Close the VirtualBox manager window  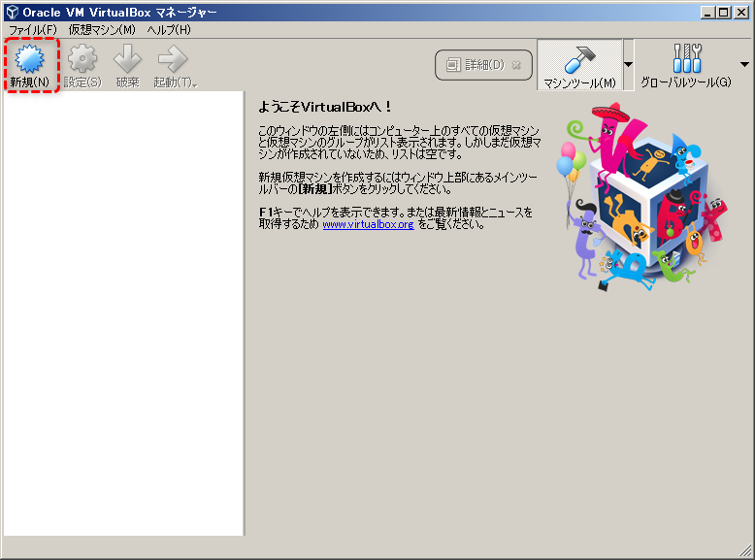(740, 13)
